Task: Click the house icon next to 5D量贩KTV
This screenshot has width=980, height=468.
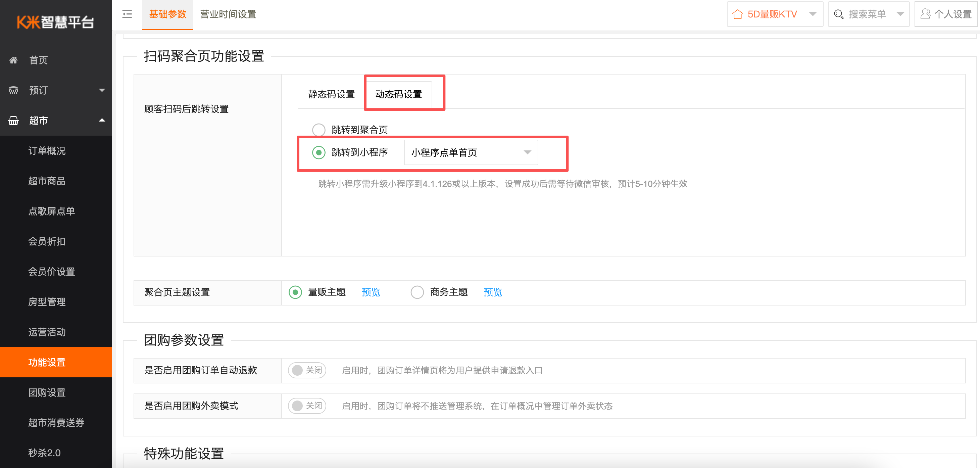Action: [x=737, y=14]
